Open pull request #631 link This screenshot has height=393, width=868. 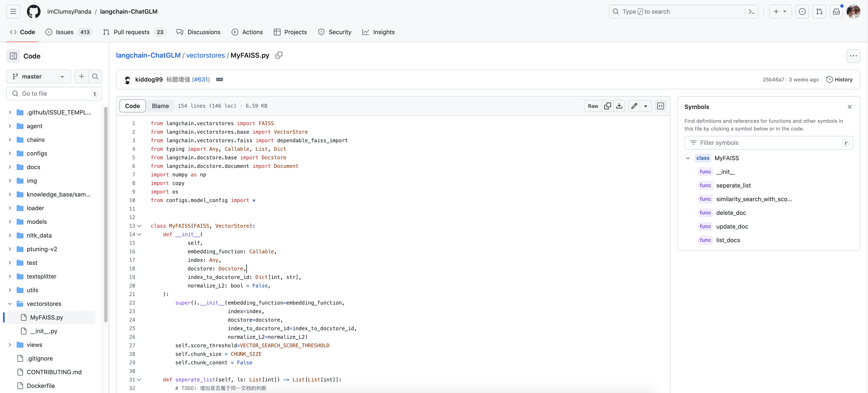tap(201, 80)
